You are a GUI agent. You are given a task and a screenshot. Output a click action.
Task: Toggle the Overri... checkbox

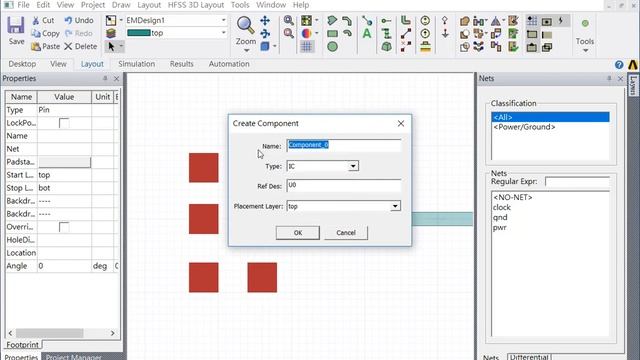coord(64,227)
